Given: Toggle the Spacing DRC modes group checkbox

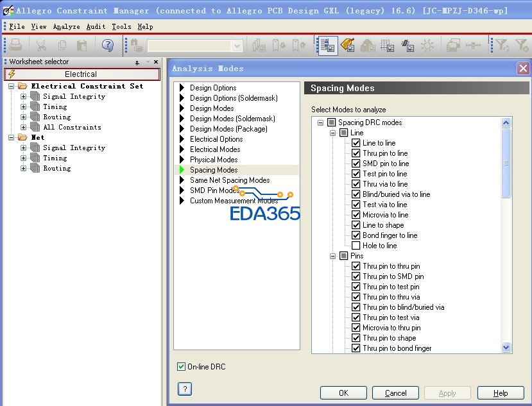Looking at the screenshot, I should 331,122.
